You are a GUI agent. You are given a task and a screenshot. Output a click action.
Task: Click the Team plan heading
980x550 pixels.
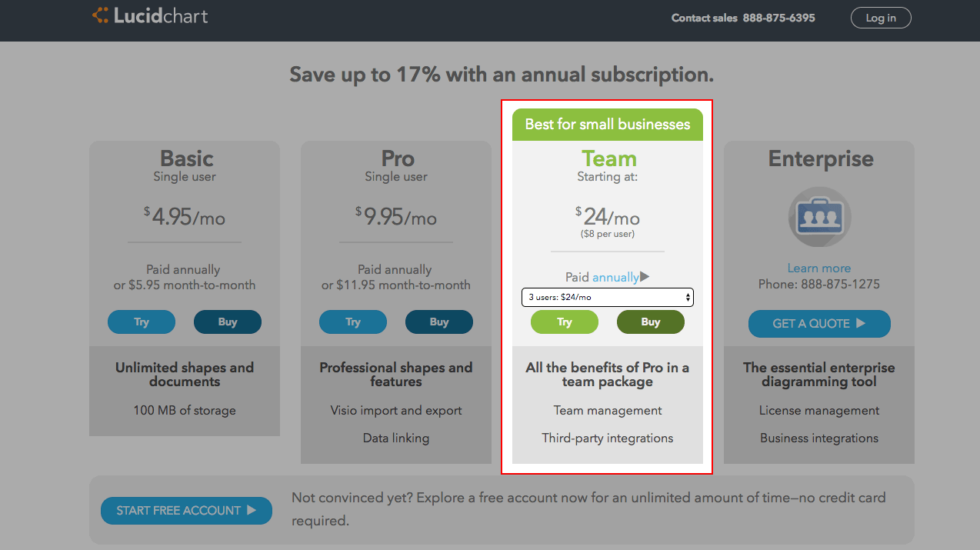click(x=608, y=158)
